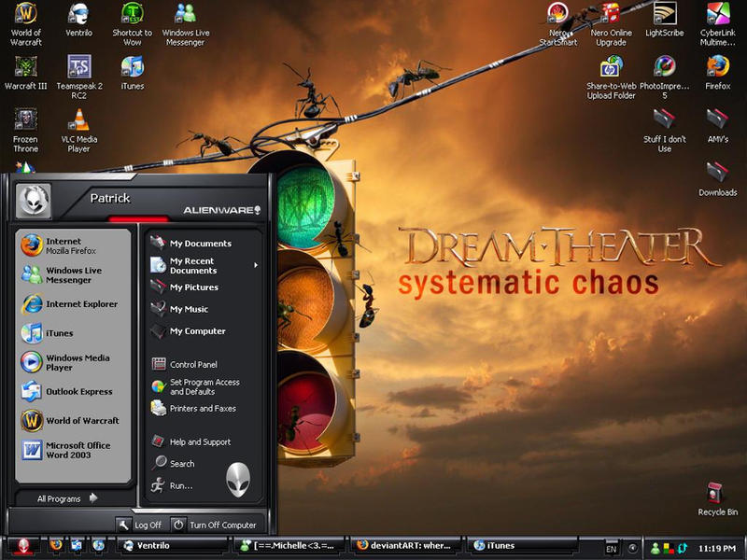Click the 11:19 PM clock
Image resolution: width=747 pixels, height=560 pixels.
pyautogui.click(x=717, y=549)
